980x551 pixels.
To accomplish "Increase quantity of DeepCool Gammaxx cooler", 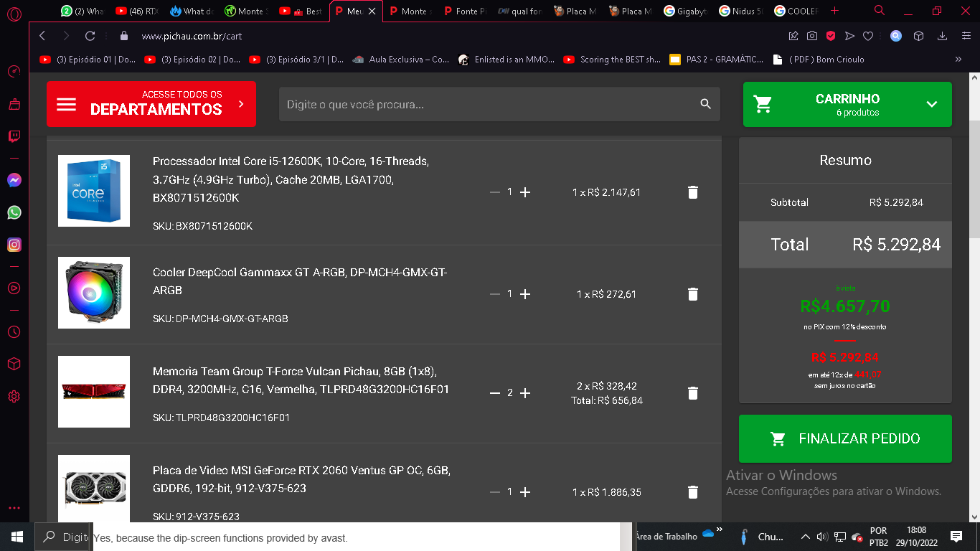I will (525, 294).
